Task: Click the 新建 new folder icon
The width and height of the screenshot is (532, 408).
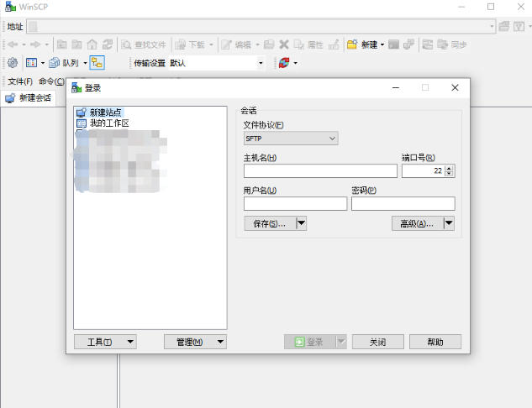Action: pos(352,44)
